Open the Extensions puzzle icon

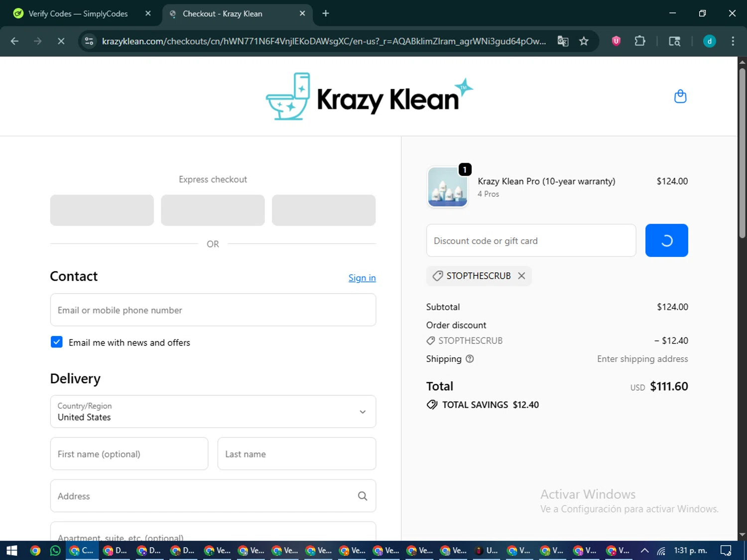click(x=640, y=41)
